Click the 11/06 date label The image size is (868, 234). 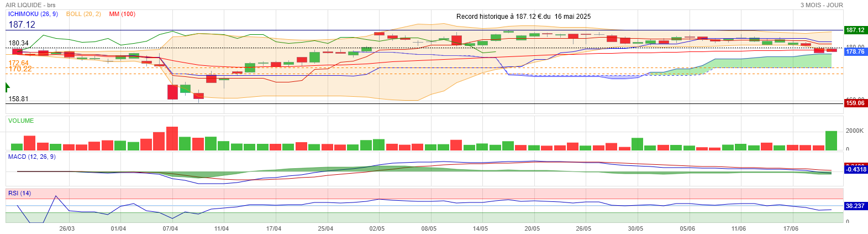739,228
